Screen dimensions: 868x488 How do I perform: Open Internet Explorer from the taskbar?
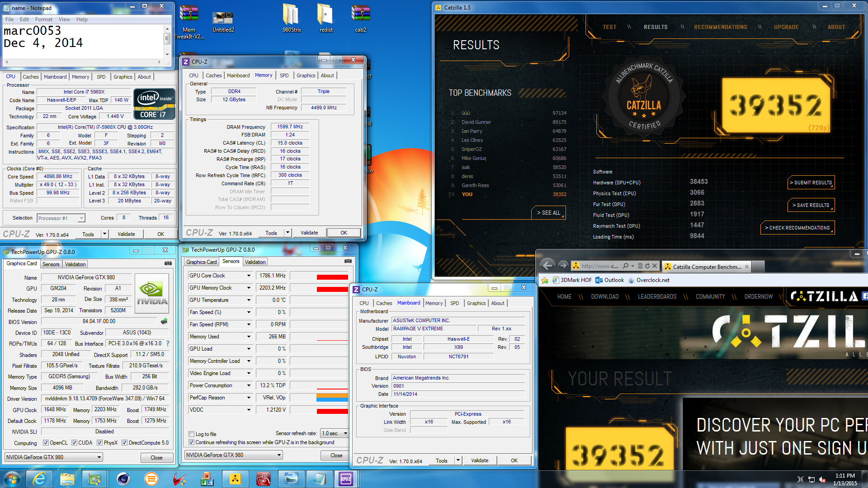pyautogui.click(x=39, y=479)
